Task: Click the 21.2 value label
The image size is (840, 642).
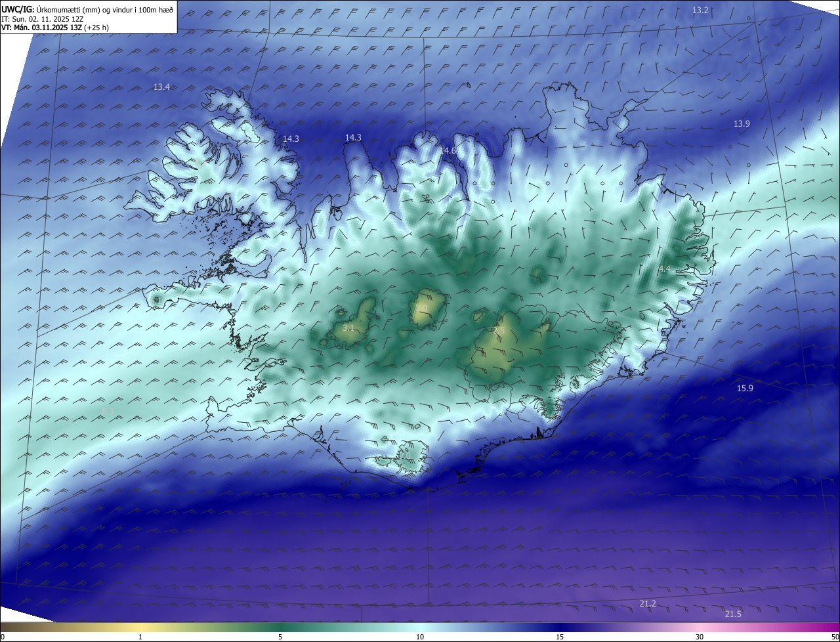Action: pos(648,603)
